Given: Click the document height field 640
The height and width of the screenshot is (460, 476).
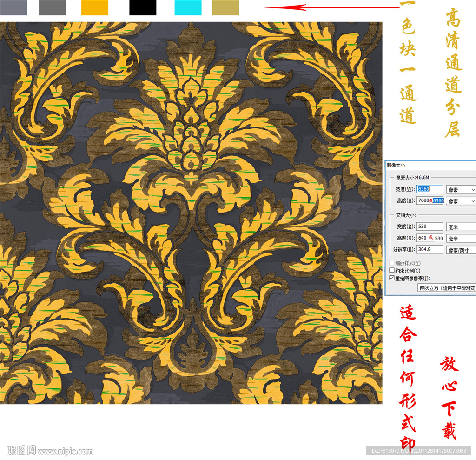Looking at the screenshot, I should pyautogui.click(x=430, y=238).
